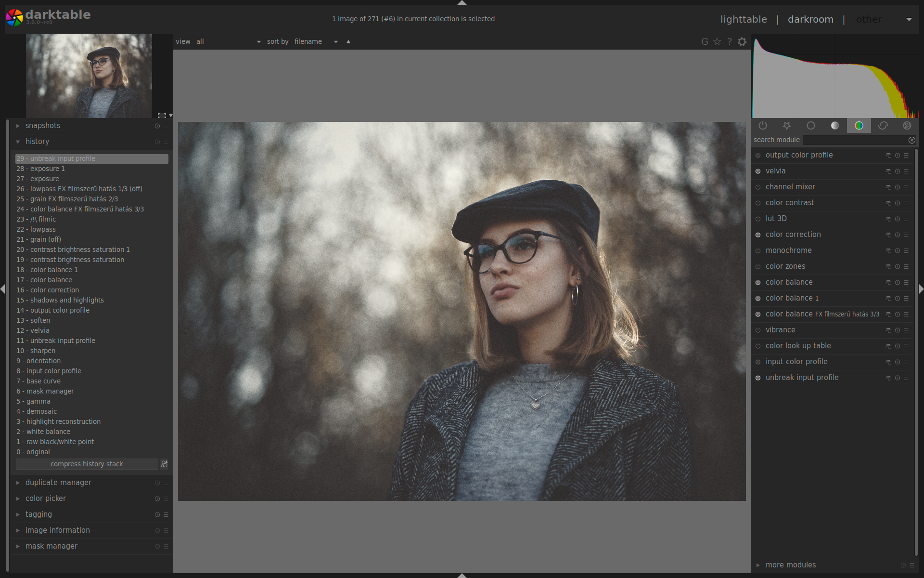Collapse the right panel arrow
This screenshot has width=924, height=578.
click(x=921, y=289)
